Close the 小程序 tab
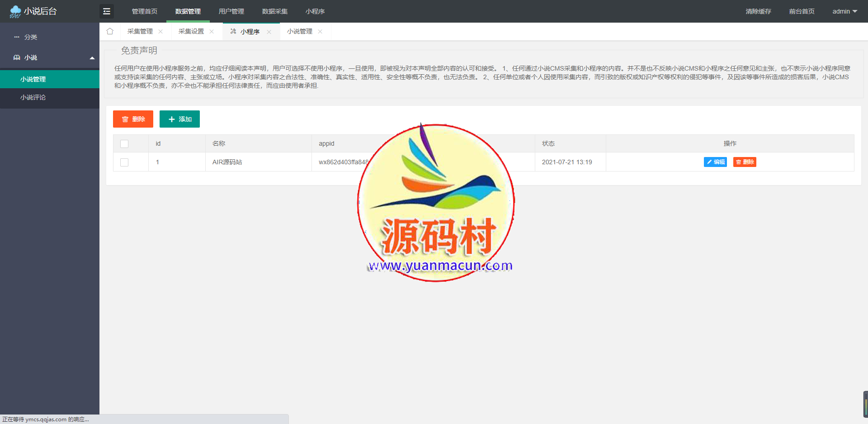868x424 pixels. tap(269, 32)
